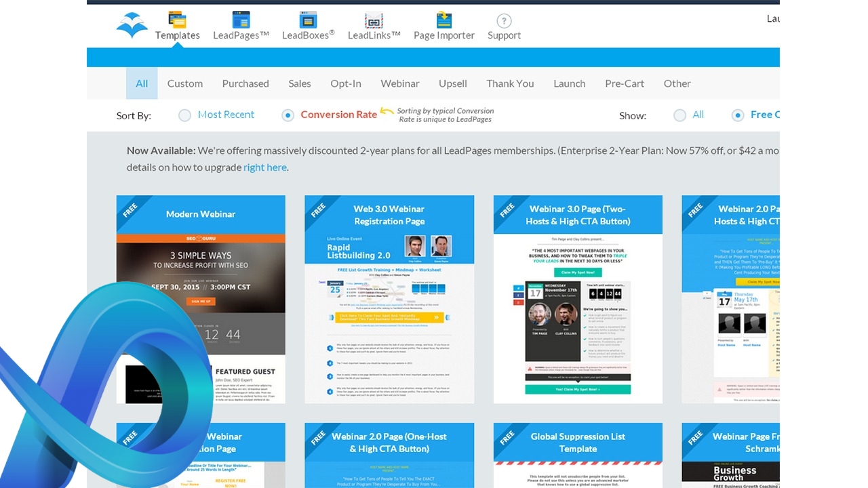Click FREE ribbon on Modern Webinar card
Image resolution: width=868 pixels, height=488 pixels.
(130, 209)
